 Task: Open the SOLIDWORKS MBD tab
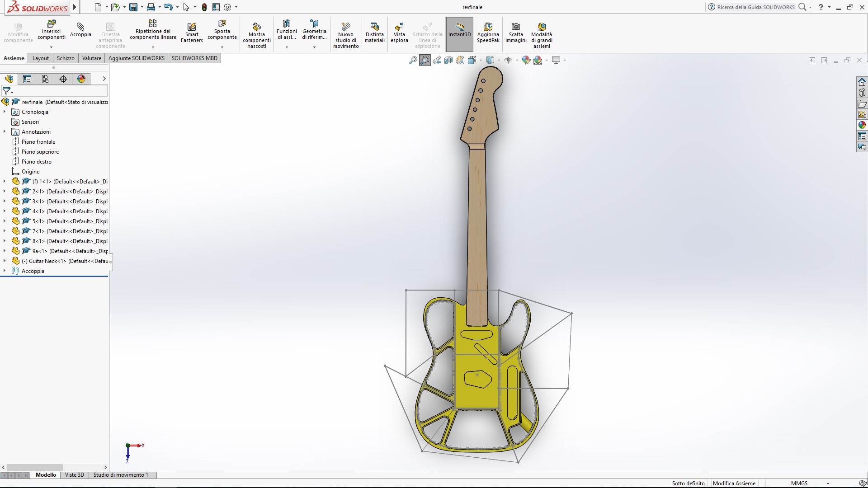click(x=194, y=58)
